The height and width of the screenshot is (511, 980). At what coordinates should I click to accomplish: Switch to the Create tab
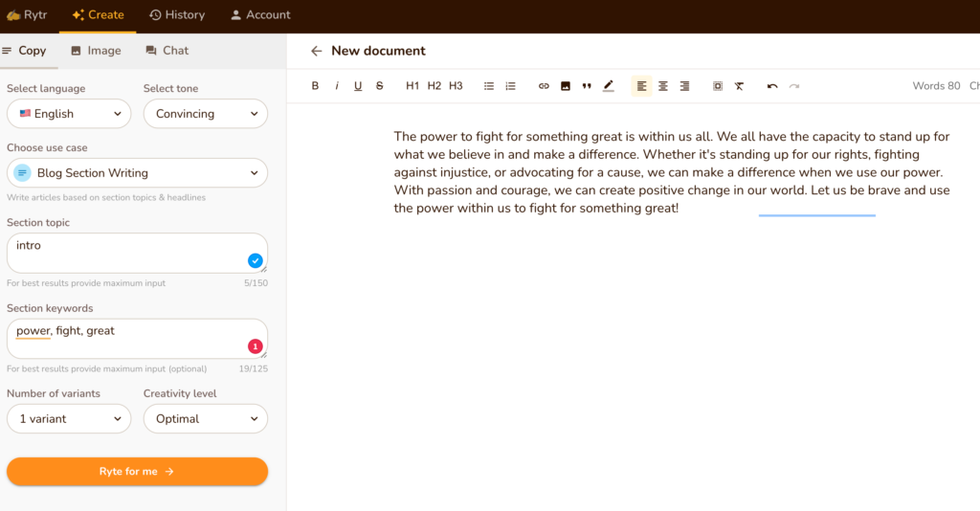point(98,15)
